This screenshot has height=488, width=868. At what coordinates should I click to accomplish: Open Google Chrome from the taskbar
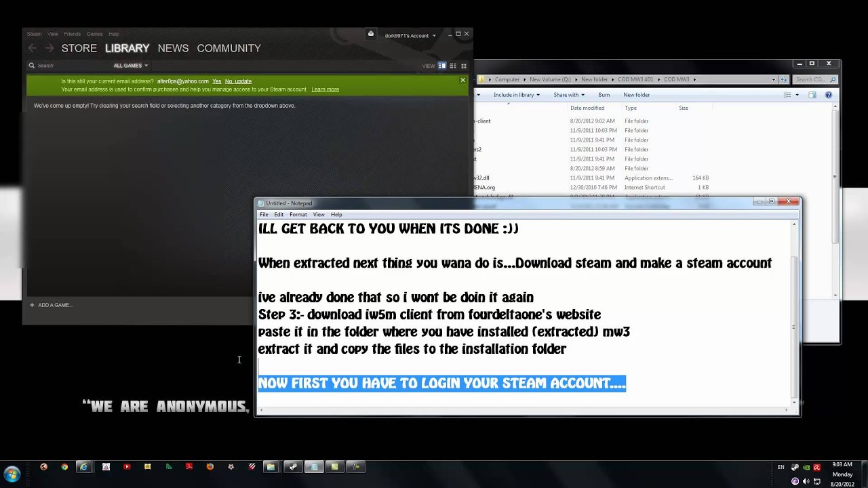(64, 466)
